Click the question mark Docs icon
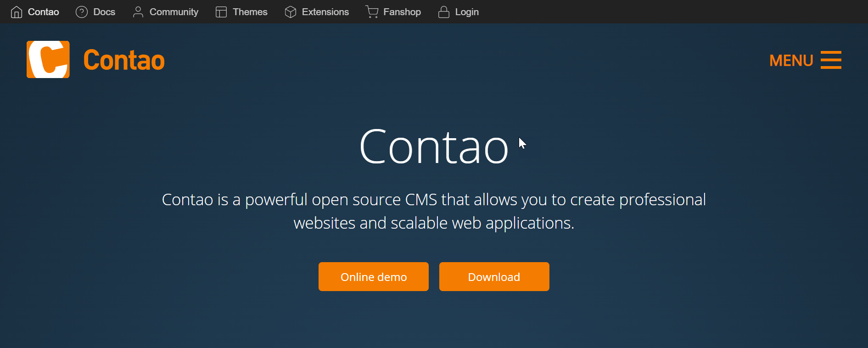The width and height of the screenshot is (868, 348). (x=82, y=12)
